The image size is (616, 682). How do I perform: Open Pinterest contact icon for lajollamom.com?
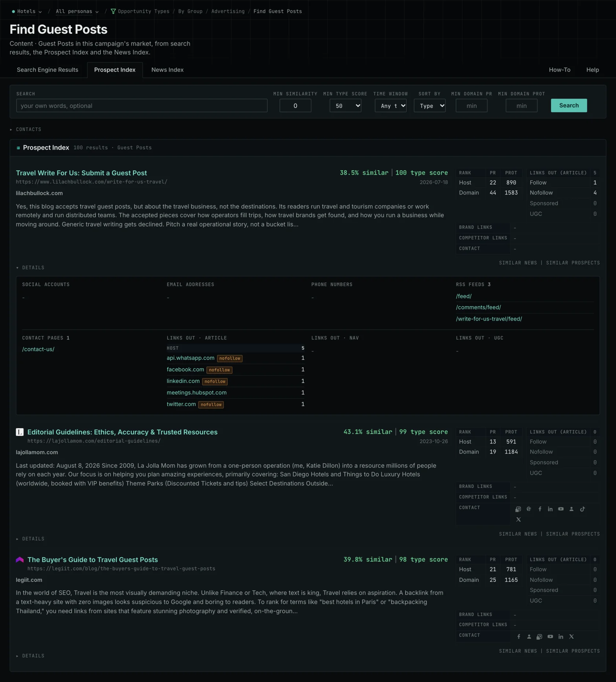click(x=529, y=509)
